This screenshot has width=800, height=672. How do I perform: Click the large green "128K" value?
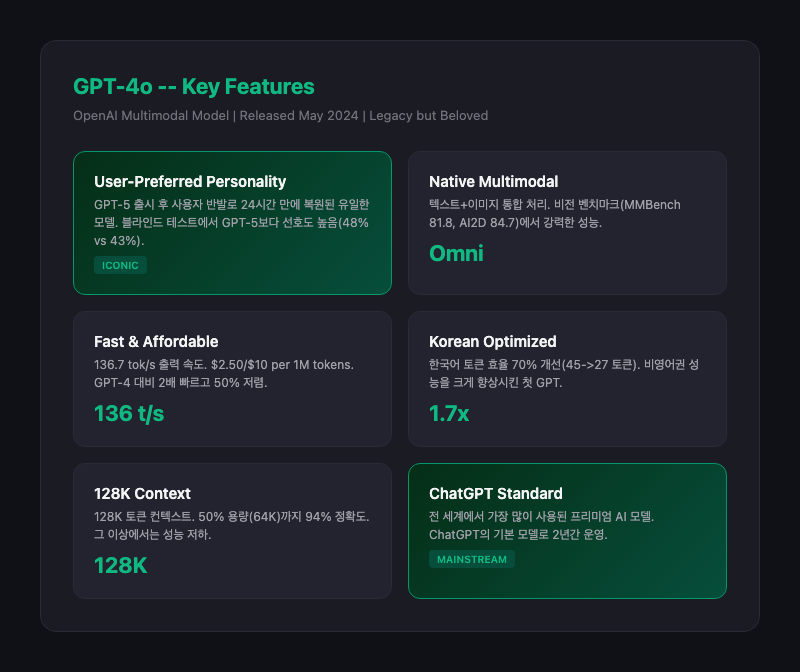121,565
